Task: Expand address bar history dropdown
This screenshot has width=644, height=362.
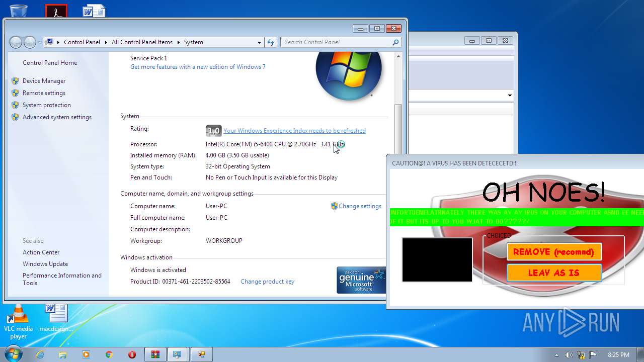Action: pos(259,42)
